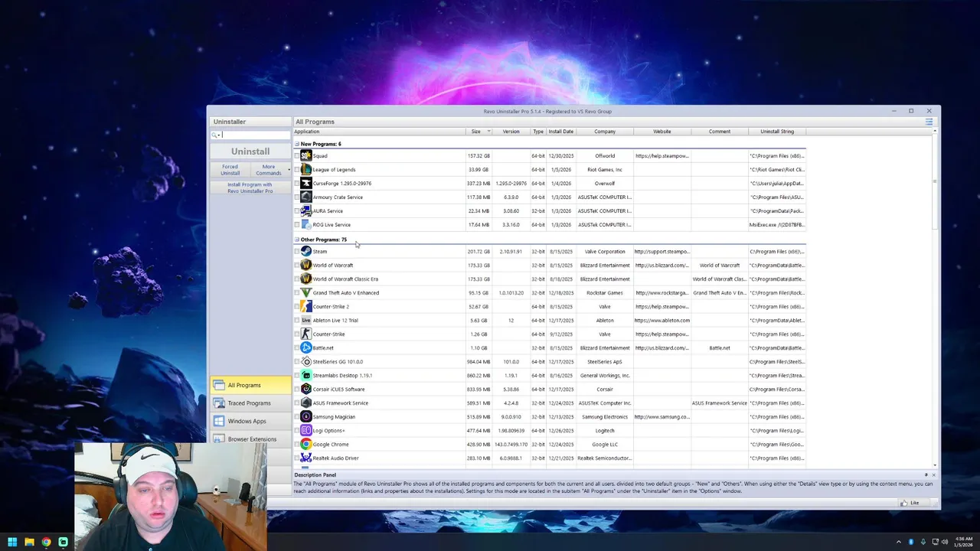The image size is (980, 551).
Task: Sort by Install Date column header
Action: pos(560,132)
